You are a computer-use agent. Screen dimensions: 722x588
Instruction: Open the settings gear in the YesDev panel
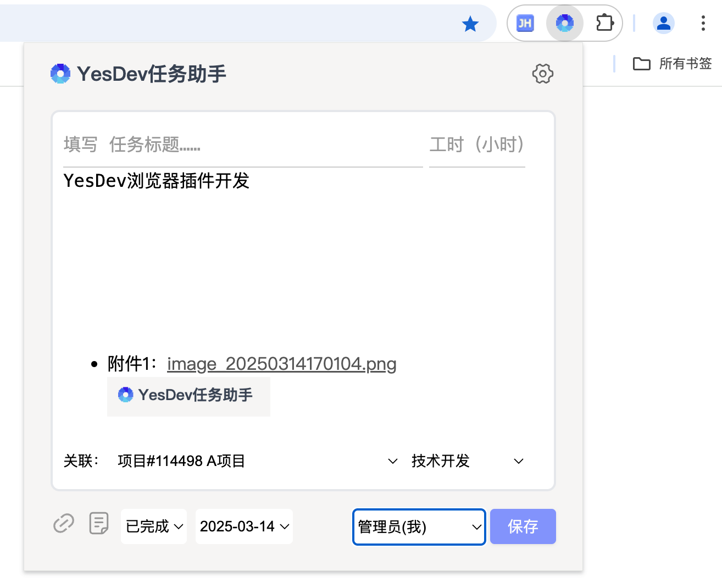point(543,74)
